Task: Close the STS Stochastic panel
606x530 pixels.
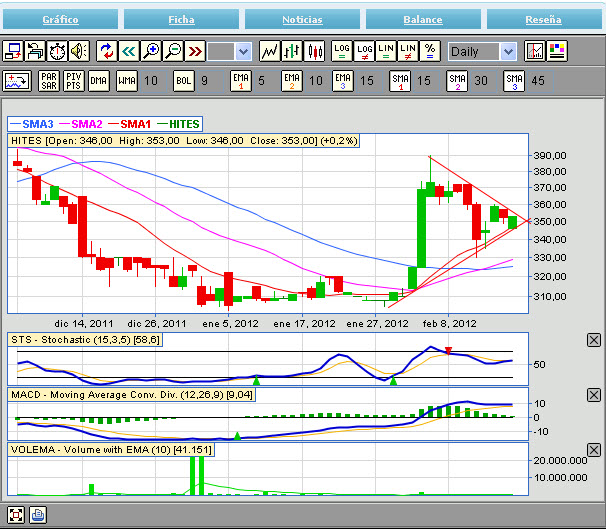Action: point(593,341)
